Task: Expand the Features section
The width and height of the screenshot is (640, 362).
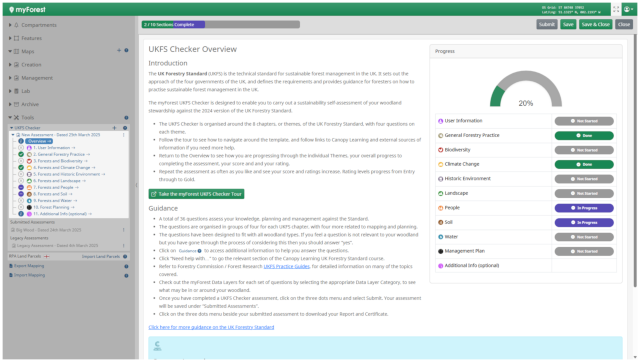Action: [x=10, y=38]
